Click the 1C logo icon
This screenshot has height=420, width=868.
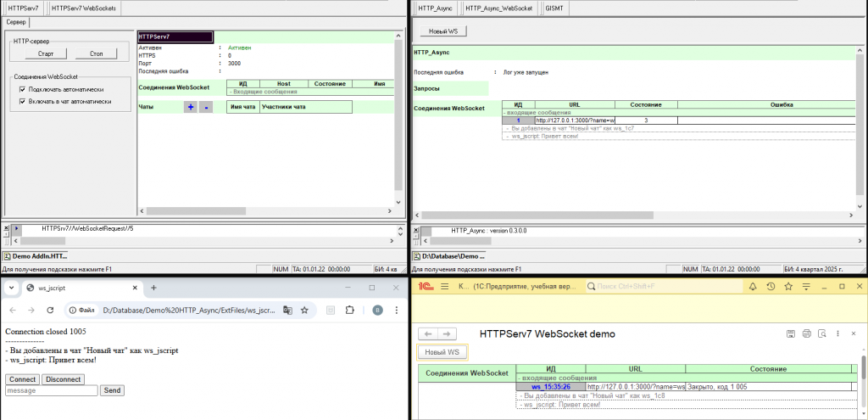426,287
